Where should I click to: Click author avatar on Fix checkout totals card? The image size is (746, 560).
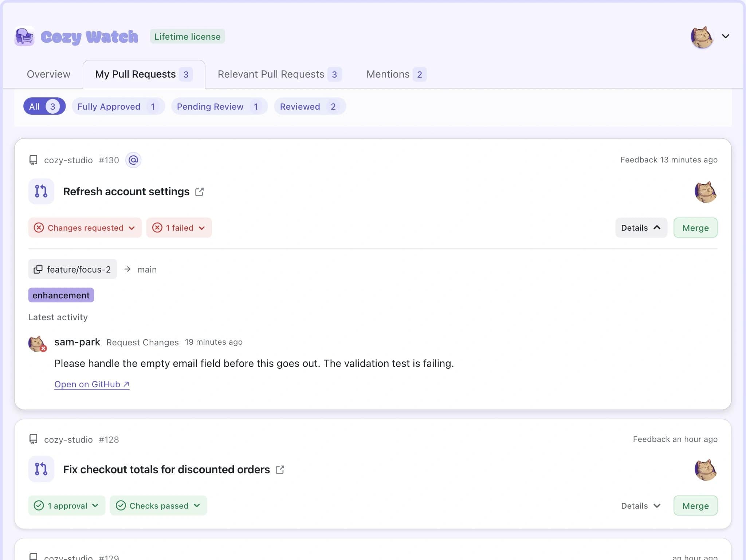pyautogui.click(x=706, y=470)
